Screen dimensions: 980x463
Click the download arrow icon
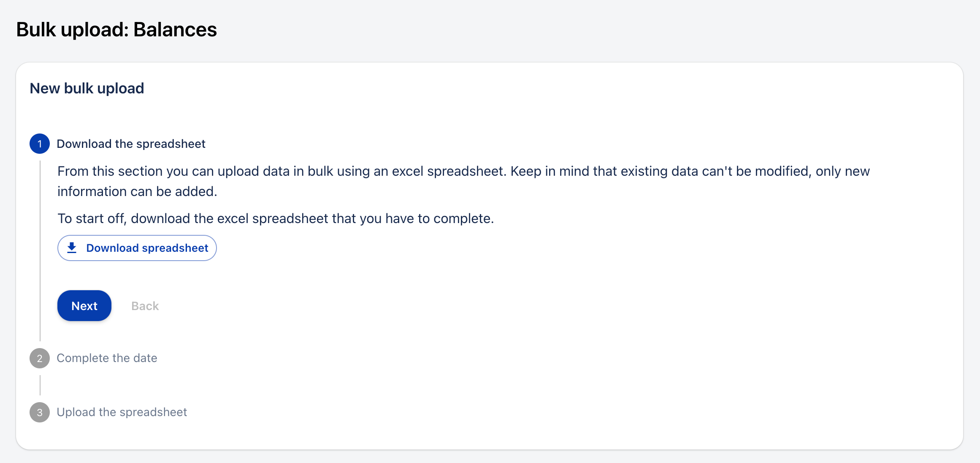72,248
